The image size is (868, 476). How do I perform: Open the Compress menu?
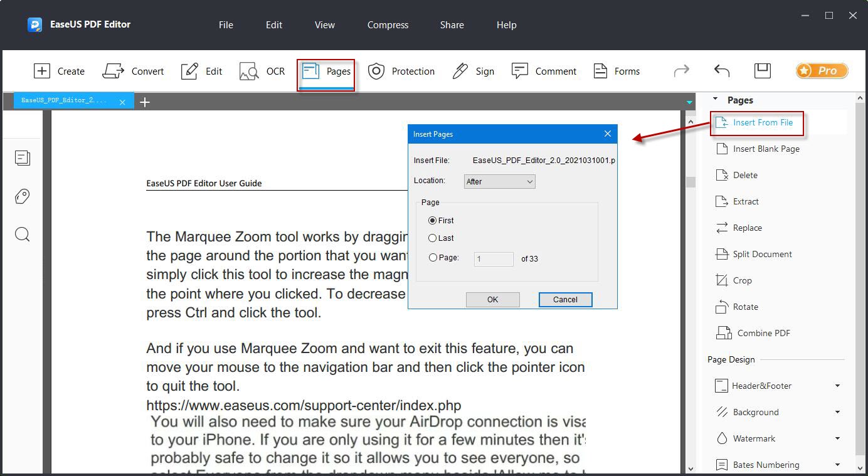pyautogui.click(x=387, y=25)
